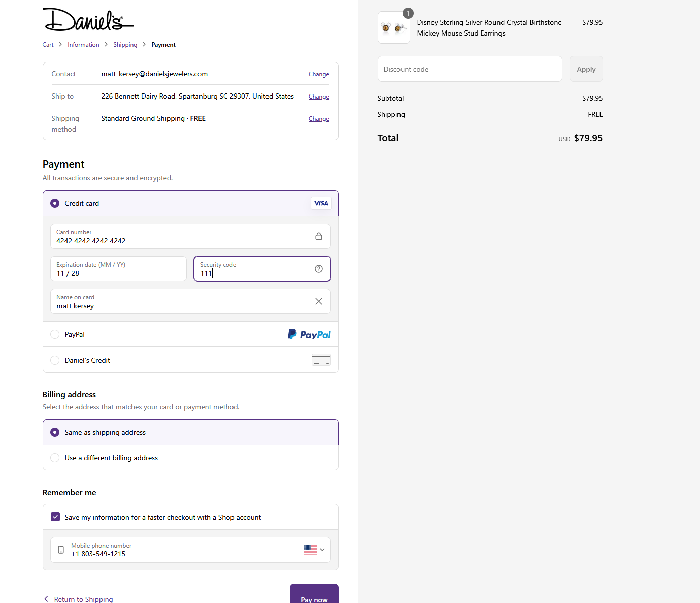Uncheck Save my information for faster checkout
The height and width of the screenshot is (603, 700).
(x=55, y=517)
